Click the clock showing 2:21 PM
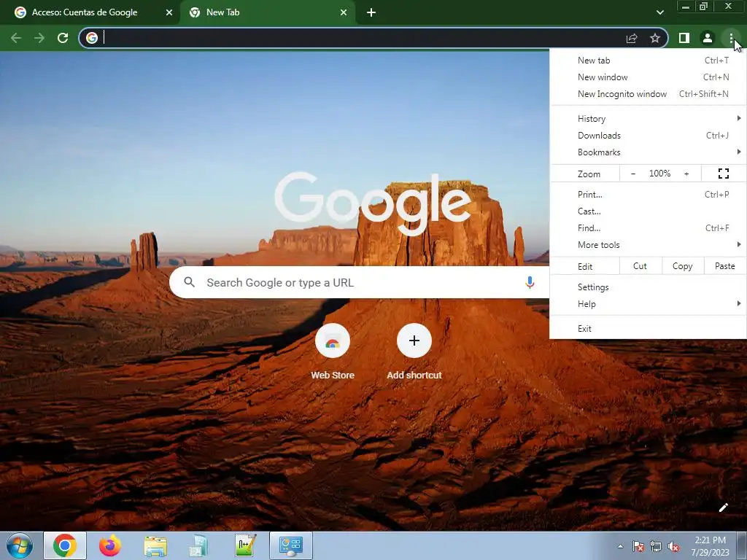Screen dimensions: 747x560 pyautogui.click(x=710, y=546)
